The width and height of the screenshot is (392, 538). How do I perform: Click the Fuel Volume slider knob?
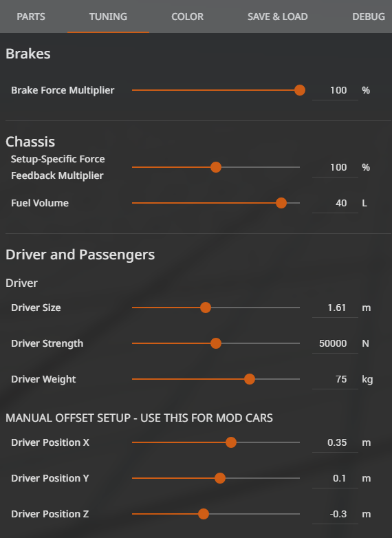(281, 203)
